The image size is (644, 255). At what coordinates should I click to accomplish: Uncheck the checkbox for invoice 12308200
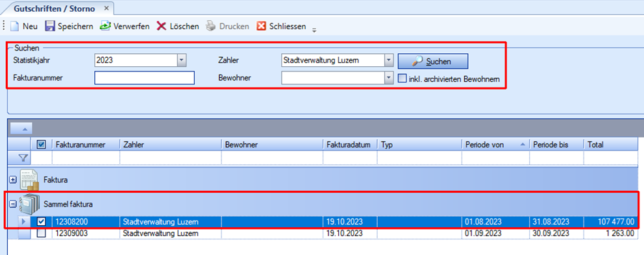tap(42, 222)
